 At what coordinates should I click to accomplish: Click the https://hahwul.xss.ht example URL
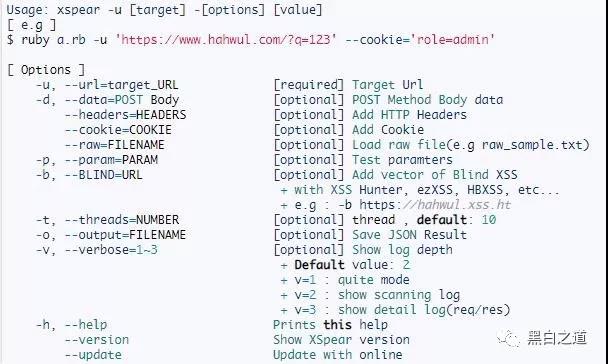click(435, 205)
